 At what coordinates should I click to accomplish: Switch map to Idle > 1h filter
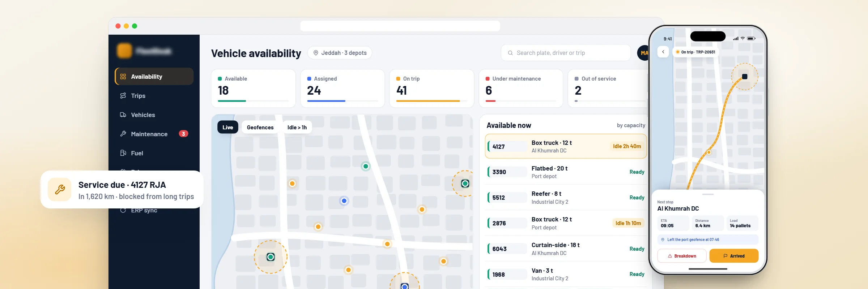[297, 127]
